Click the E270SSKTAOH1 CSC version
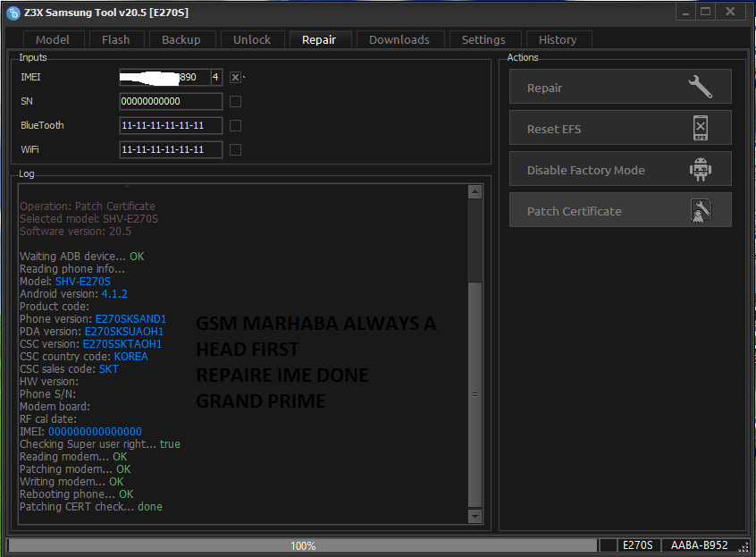 pos(122,344)
